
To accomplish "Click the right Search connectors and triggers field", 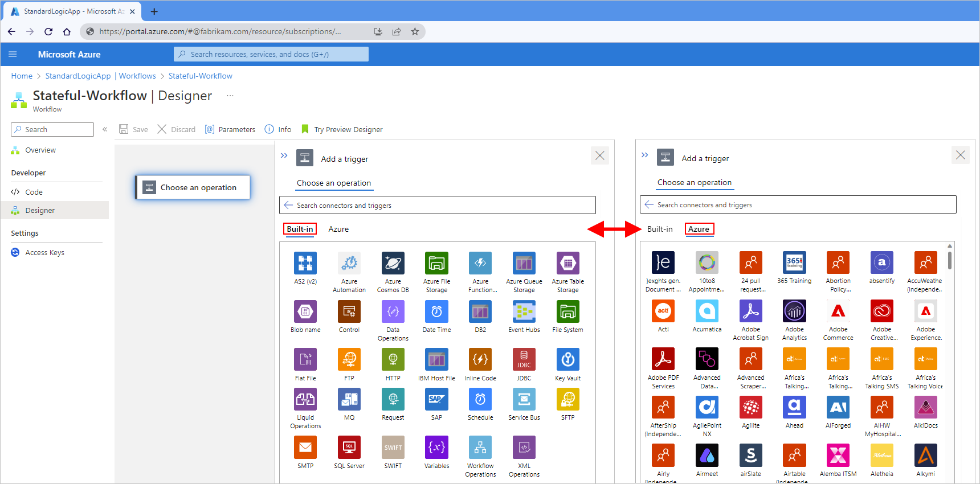I will [798, 204].
